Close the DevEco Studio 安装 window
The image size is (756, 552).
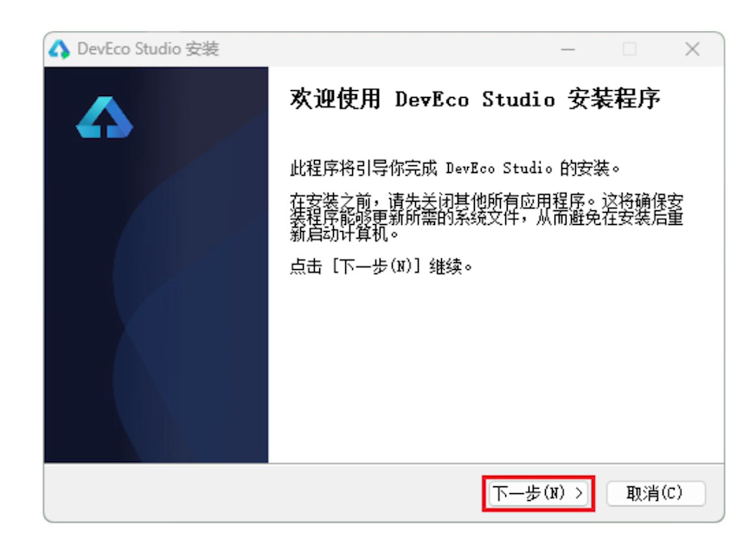692,49
